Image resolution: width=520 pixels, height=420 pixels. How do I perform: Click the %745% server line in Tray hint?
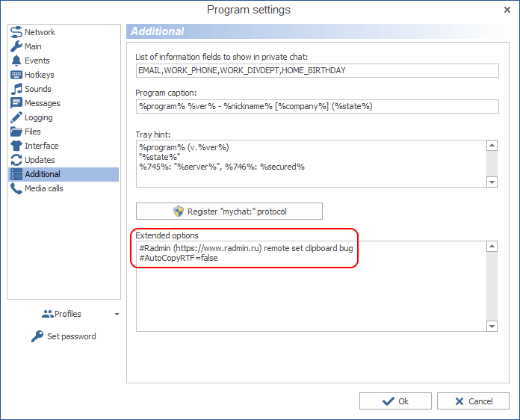222,167
